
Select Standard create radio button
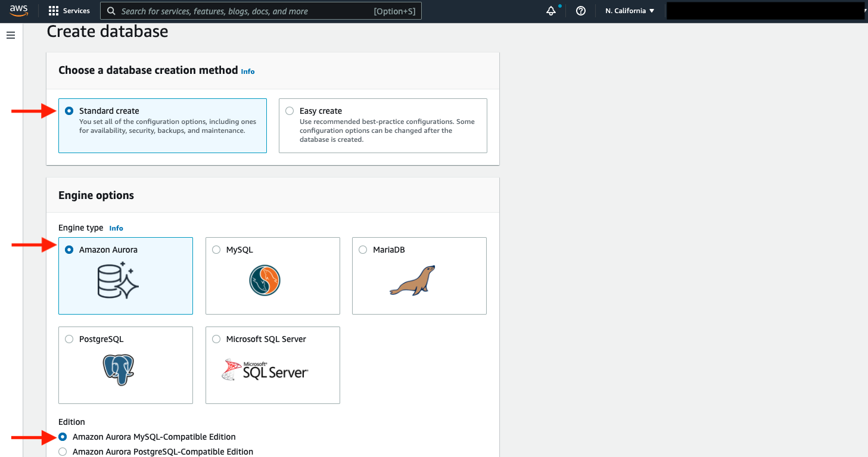coord(70,111)
